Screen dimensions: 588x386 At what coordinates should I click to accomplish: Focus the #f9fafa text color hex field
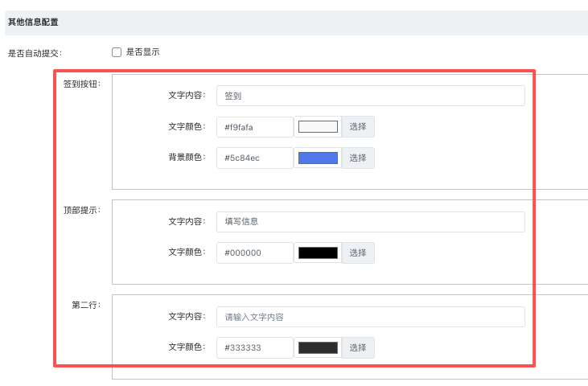click(254, 127)
